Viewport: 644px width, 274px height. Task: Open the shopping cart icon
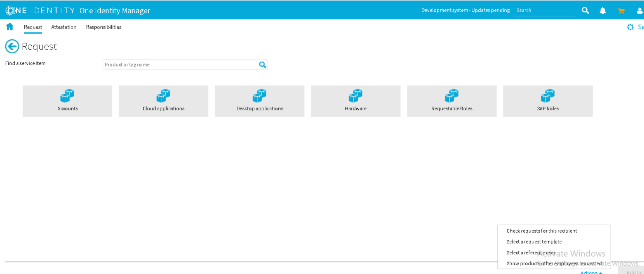(621, 11)
